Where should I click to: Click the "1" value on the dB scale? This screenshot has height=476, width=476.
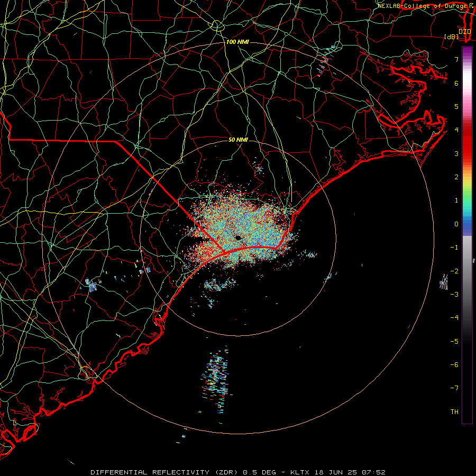(456, 200)
